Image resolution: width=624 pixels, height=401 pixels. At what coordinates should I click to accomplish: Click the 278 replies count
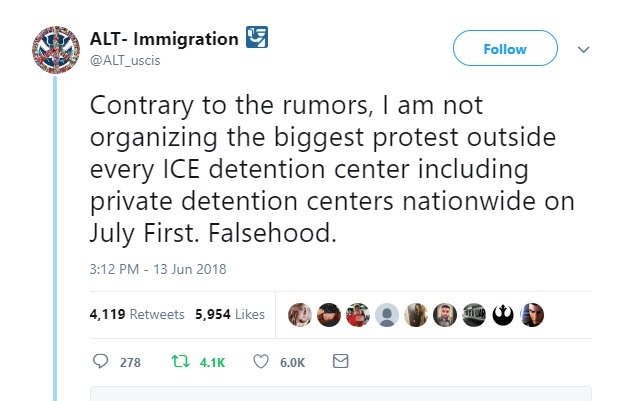click(x=130, y=363)
